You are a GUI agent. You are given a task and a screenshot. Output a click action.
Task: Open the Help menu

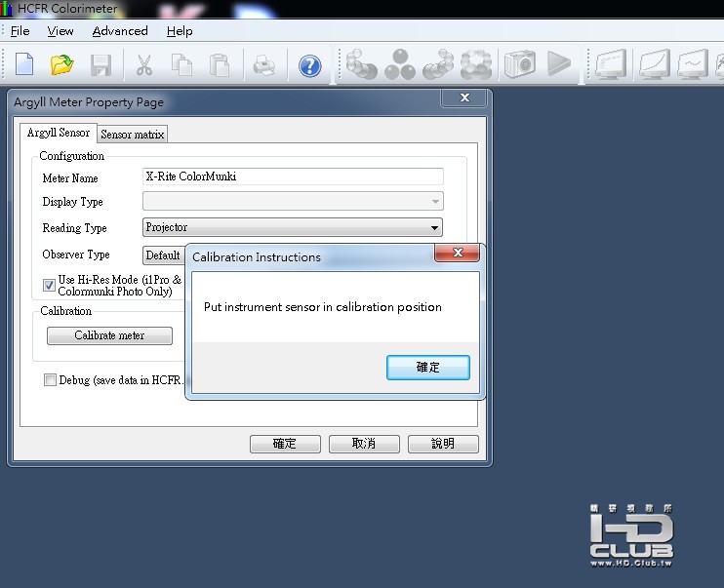(180, 31)
